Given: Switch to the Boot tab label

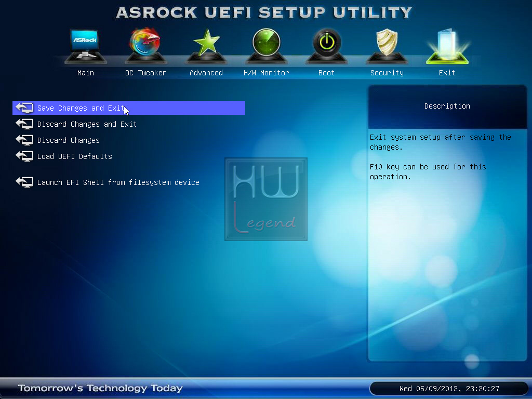Looking at the screenshot, I should coord(326,73).
